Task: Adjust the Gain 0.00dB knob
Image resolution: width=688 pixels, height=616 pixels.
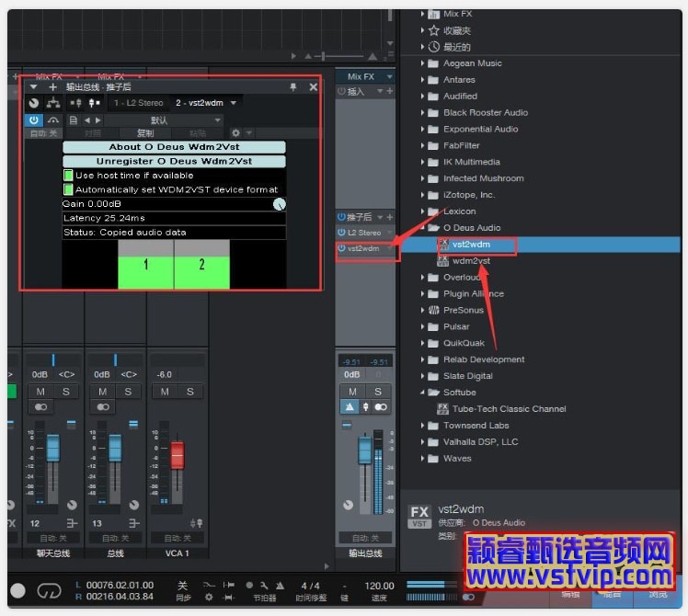Action: coord(280,204)
